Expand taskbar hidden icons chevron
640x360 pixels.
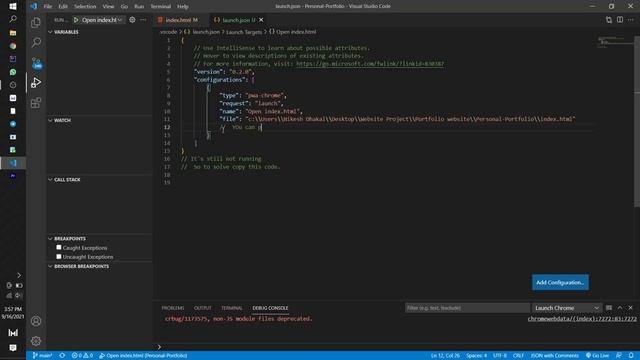click(x=19, y=275)
